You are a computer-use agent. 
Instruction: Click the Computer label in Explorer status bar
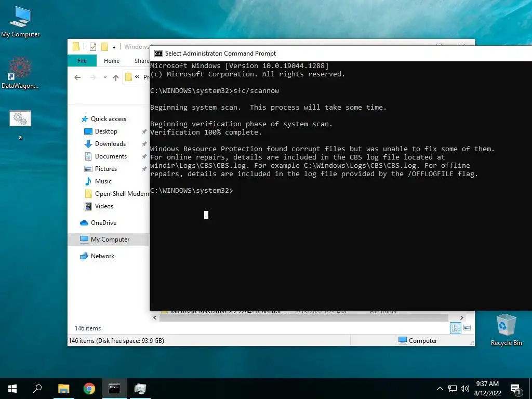point(423,341)
